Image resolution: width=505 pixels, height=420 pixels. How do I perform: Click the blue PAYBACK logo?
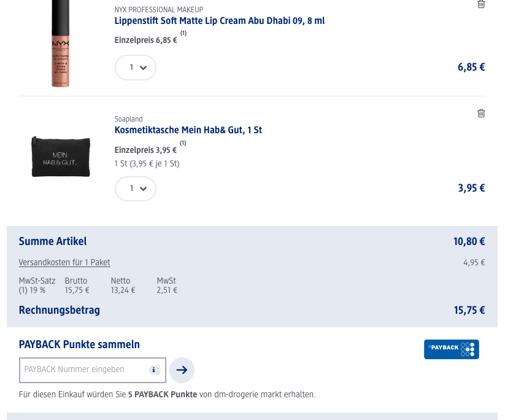coord(451,349)
